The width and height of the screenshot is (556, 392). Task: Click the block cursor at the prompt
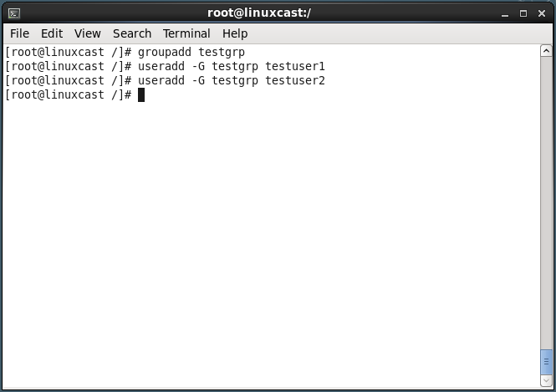[141, 95]
